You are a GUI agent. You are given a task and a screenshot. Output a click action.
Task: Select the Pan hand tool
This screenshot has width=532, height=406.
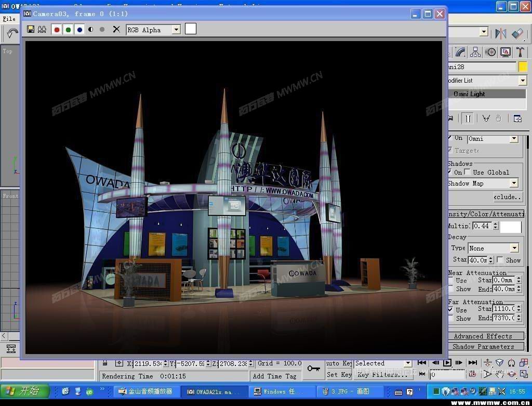(499, 374)
